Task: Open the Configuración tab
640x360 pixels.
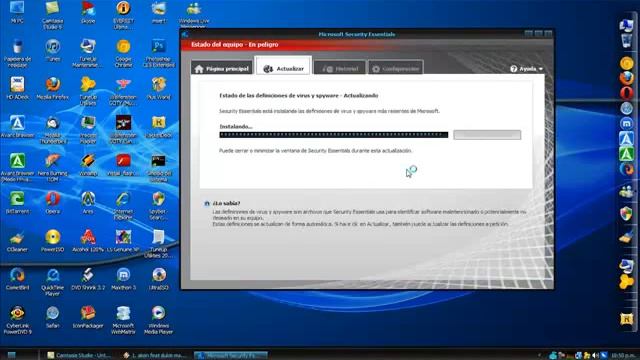Action: coord(396,68)
